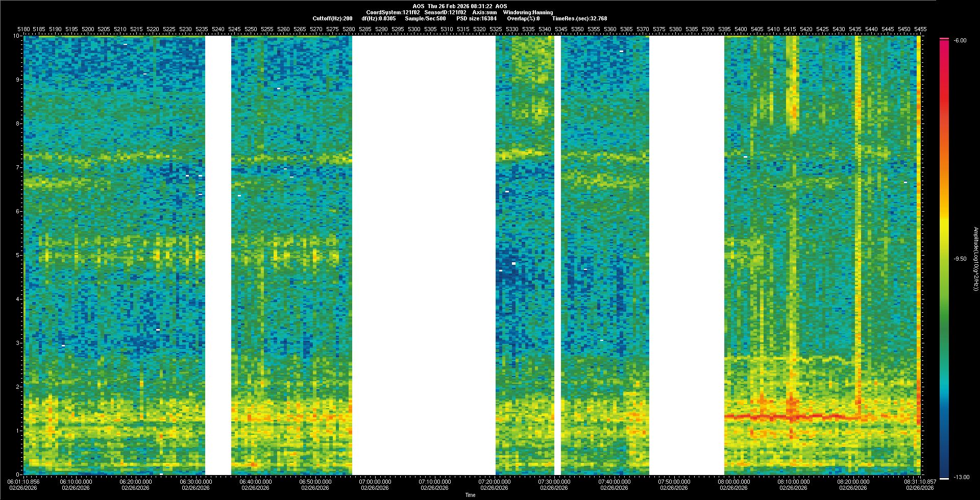
Task: Click the 07:20:00.000 time tick label
Action: click(495, 481)
